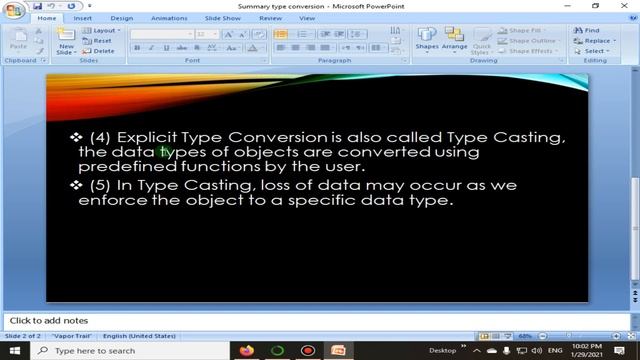Switch to the Home ribbon tab
This screenshot has width=640, height=360.
(x=47, y=18)
